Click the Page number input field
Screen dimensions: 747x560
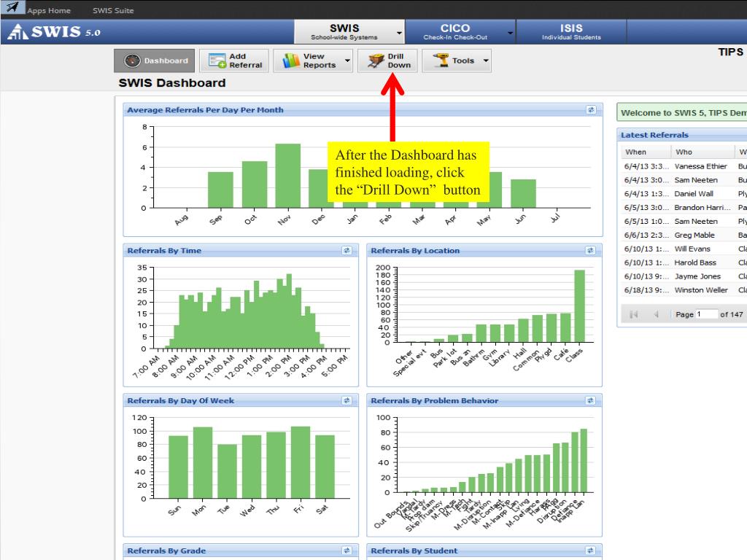pos(706,314)
